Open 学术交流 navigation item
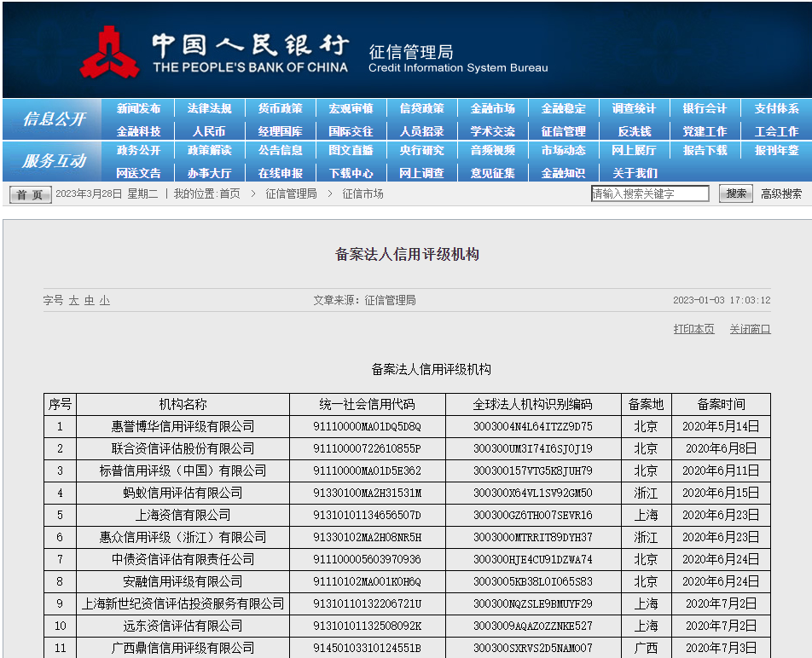The image size is (812, 658). pyautogui.click(x=492, y=131)
